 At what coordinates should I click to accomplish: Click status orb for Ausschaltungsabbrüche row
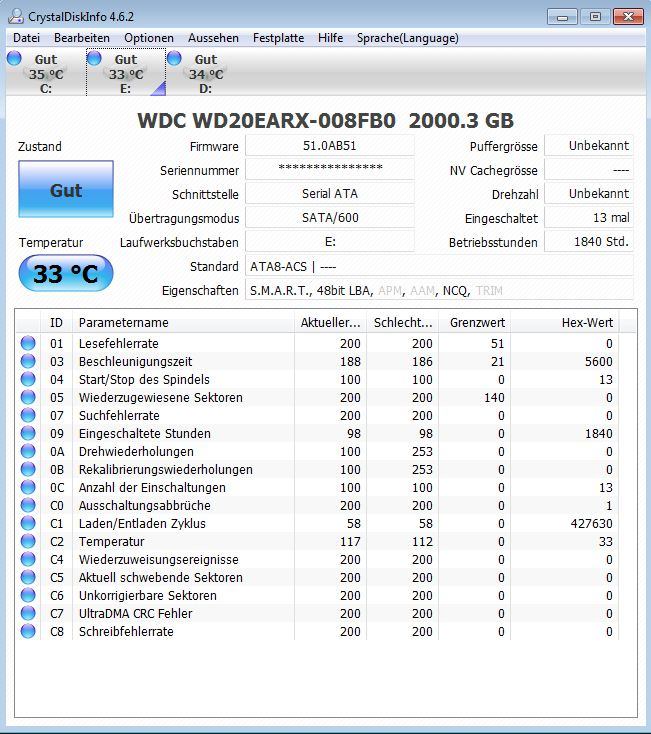(x=28, y=505)
